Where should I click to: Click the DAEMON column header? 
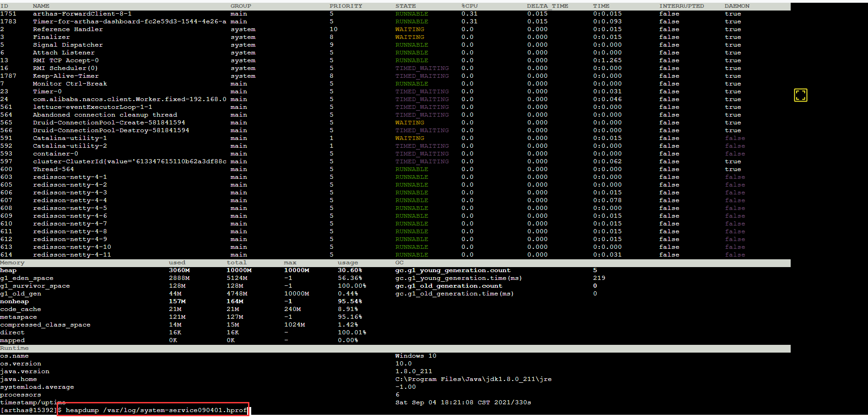coord(737,6)
